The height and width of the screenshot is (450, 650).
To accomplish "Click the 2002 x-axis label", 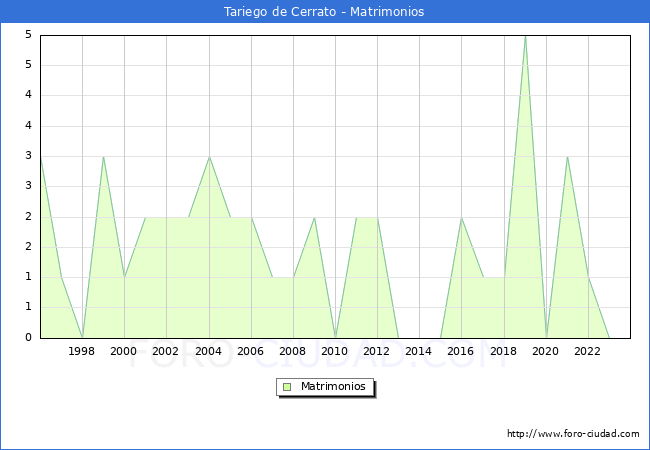I will point(165,351).
